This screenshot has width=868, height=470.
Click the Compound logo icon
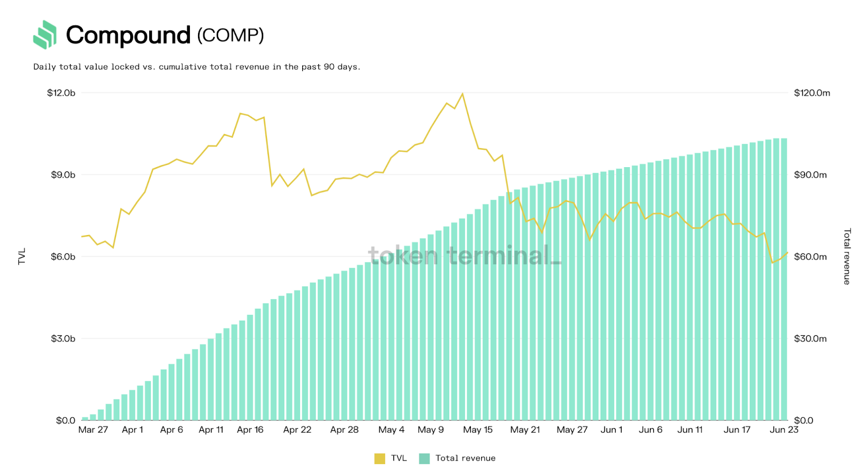pyautogui.click(x=44, y=35)
